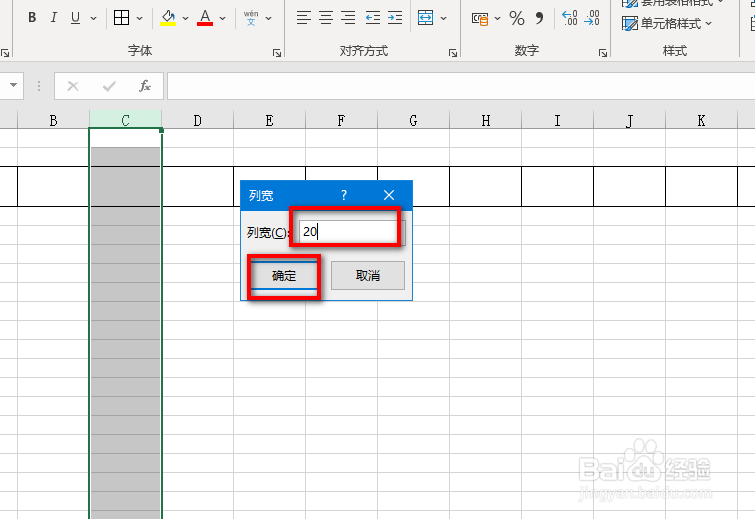
Task: Open font color dropdown arrow
Action: pyautogui.click(x=222, y=18)
